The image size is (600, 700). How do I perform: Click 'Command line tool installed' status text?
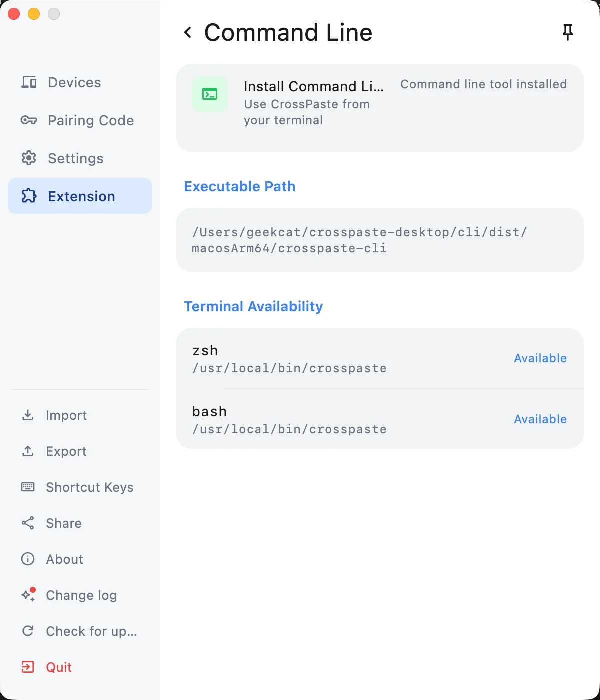pyautogui.click(x=484, y=84)
